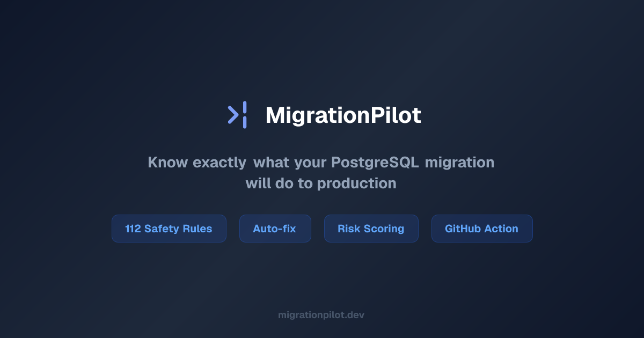644x338 pixels.
Task: Click the tagline line "Know exactly what your PostgreSQL migration"
Action: click(321, 162)
